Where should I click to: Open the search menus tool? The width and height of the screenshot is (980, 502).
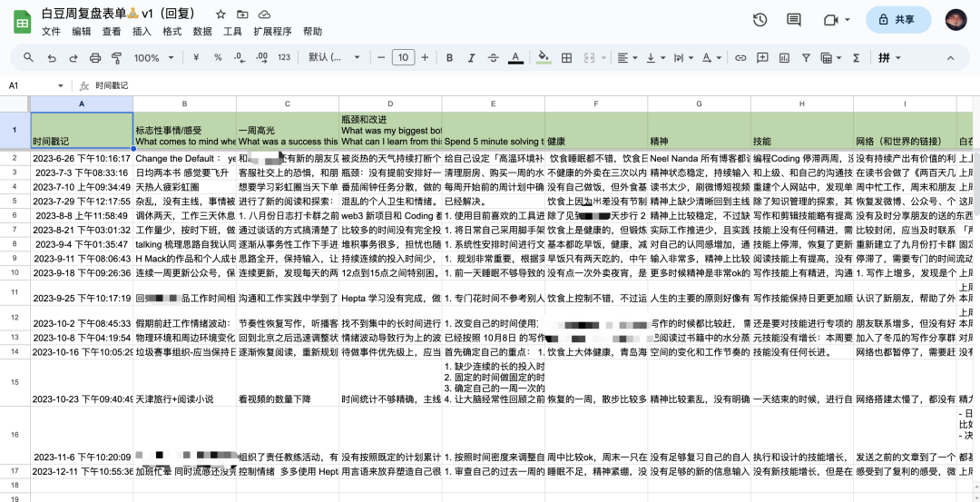click(x=28, y=57)
